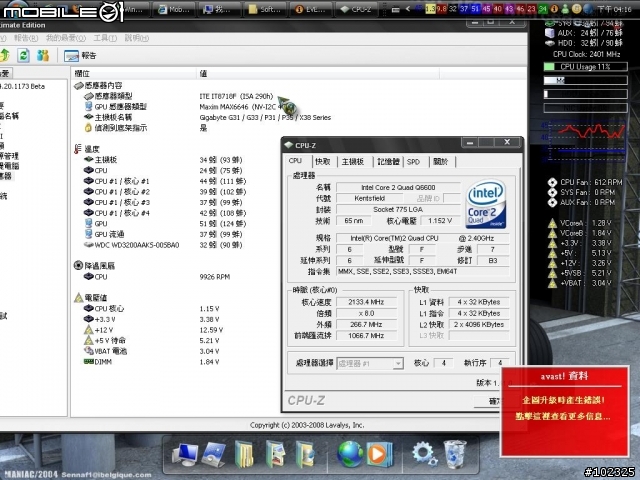Open the My Computer icon in the dock
The image size is (640, 480).
coord(185,454)
